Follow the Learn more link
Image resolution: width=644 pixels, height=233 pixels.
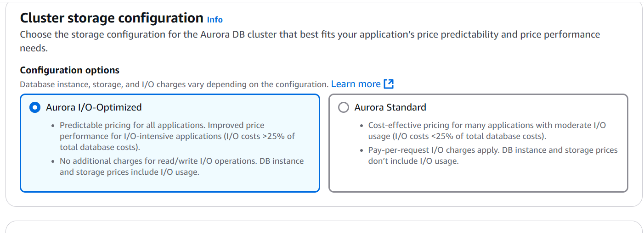pos(356,84)
